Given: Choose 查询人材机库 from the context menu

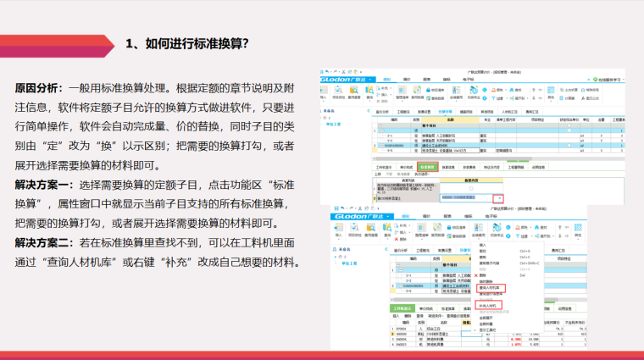Looking at the screenshot, I should pyautogui.click(x=491, y=289).
